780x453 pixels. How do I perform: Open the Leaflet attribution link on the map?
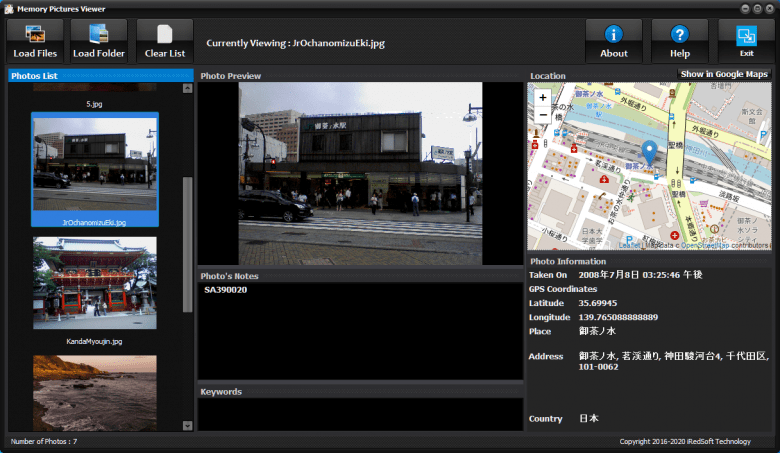630,246
